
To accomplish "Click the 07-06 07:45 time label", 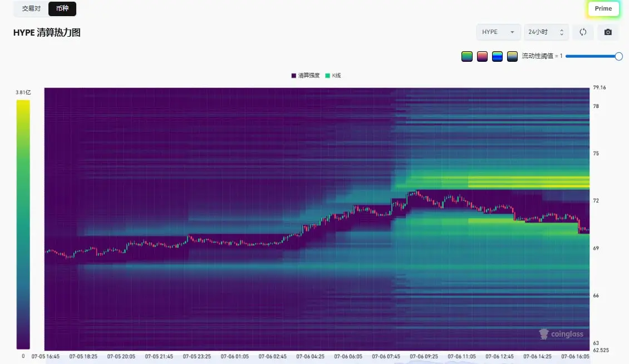I will (386, 356).
